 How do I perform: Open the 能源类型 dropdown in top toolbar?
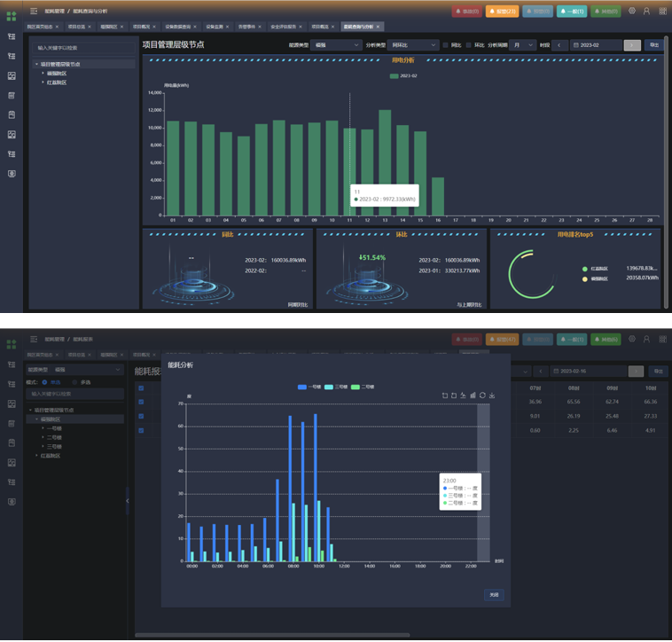click(336, 45)
